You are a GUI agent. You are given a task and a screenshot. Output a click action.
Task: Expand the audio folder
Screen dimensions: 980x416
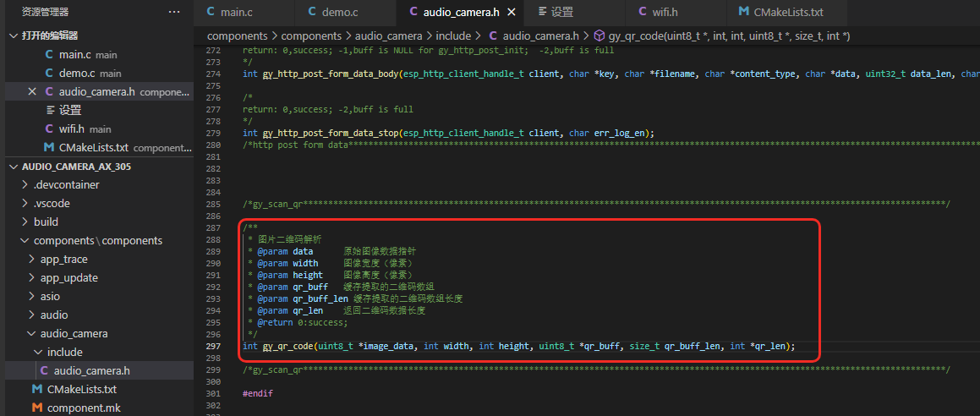[x=32, y=315]
